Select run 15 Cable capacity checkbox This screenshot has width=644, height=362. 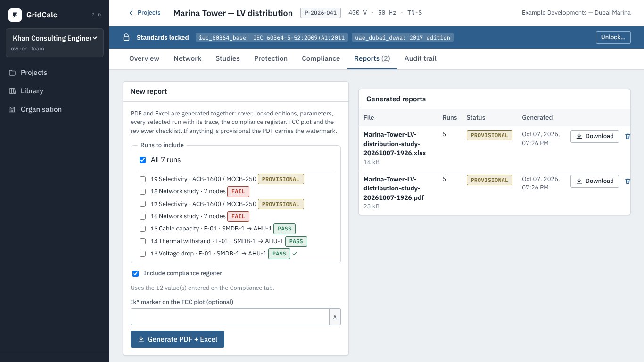(142, 229)
